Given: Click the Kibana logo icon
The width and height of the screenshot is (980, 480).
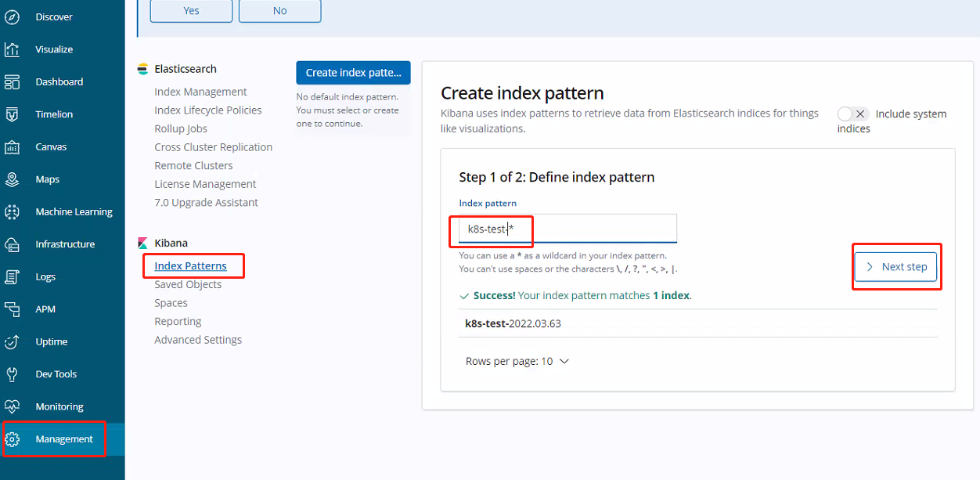Looking at the screenshot, I should [x=142, y=243].
